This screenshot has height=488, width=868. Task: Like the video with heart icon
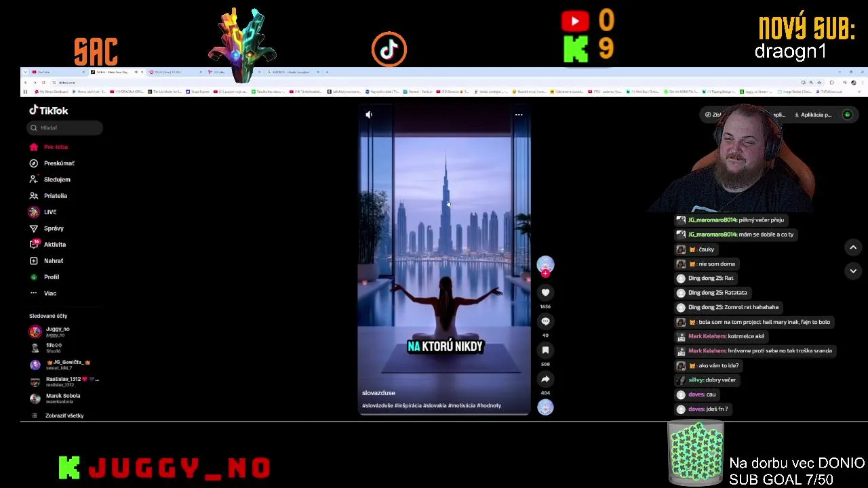(545, 292)
